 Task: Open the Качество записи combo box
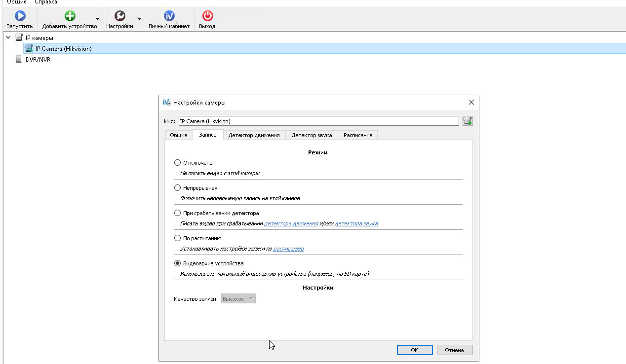pyautogui.click(x=238, y=299)
